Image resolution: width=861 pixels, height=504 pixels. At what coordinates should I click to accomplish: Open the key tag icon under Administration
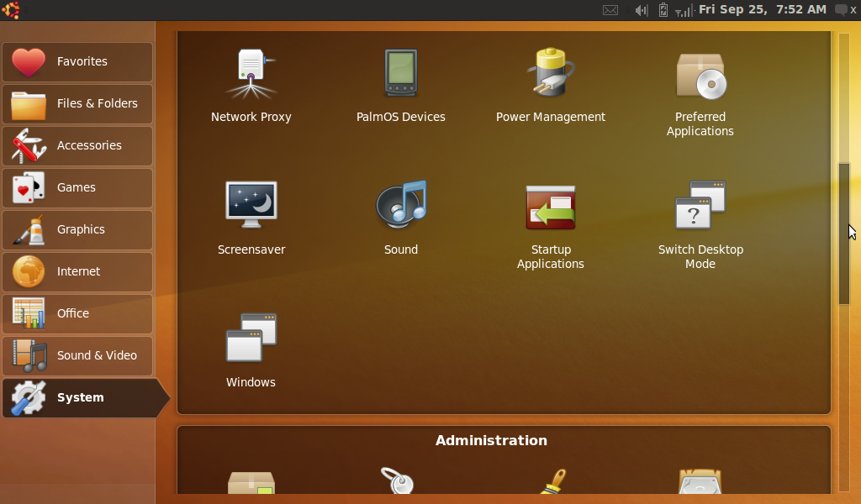pos(398,480)
